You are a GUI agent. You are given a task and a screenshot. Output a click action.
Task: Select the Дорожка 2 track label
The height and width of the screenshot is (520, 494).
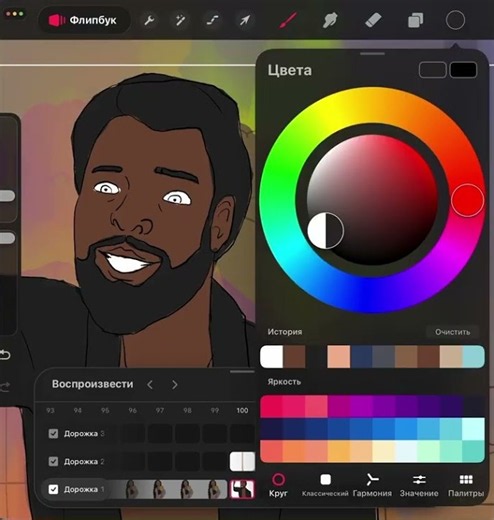(84, 462)
